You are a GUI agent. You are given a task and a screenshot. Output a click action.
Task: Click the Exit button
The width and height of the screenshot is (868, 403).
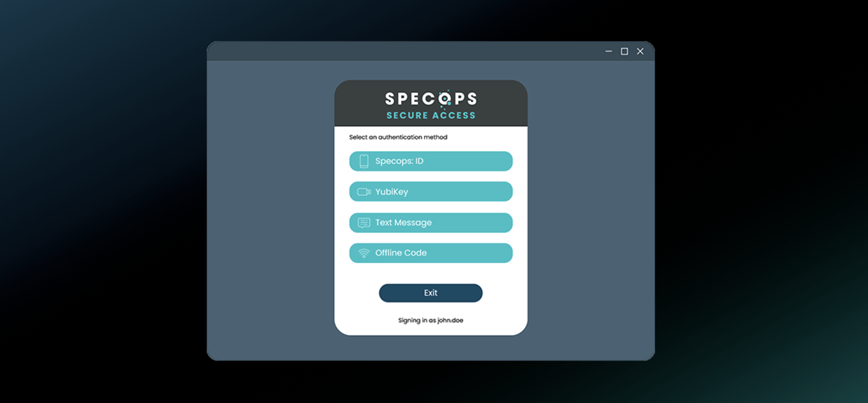click(431, 293)
